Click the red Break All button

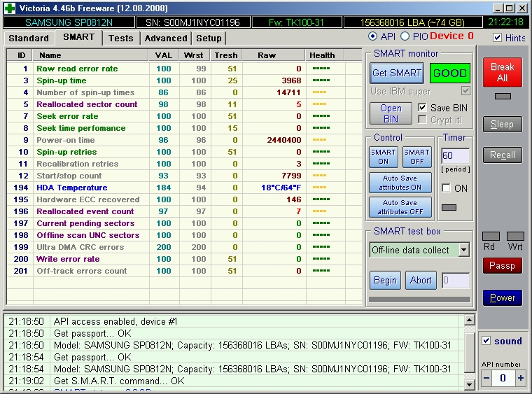pos(502,72)
